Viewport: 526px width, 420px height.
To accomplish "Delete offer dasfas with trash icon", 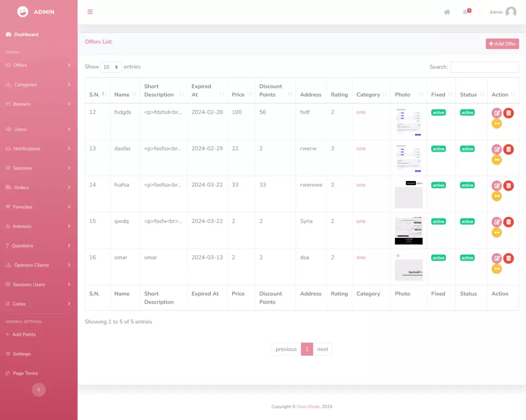I will (x=509, y=149).
